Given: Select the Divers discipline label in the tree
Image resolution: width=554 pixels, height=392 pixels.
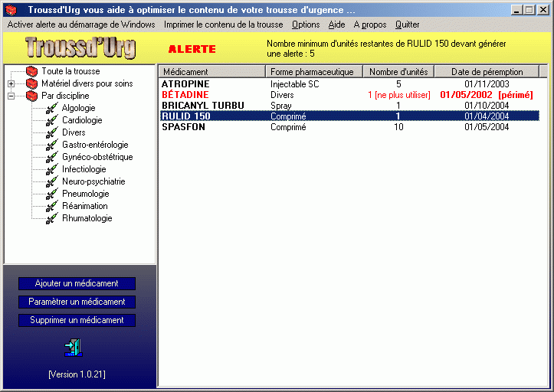Looking at the screenshot, I should (74, 132).
